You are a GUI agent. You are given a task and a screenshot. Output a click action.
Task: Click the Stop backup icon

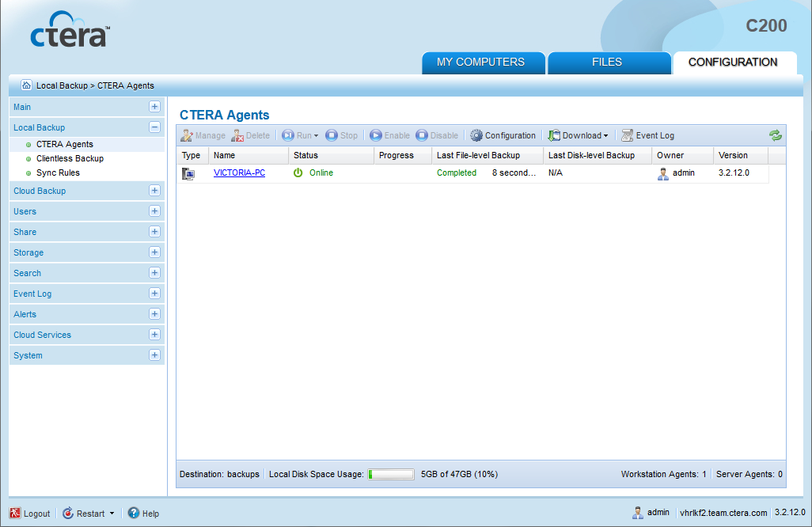[332, 135]
